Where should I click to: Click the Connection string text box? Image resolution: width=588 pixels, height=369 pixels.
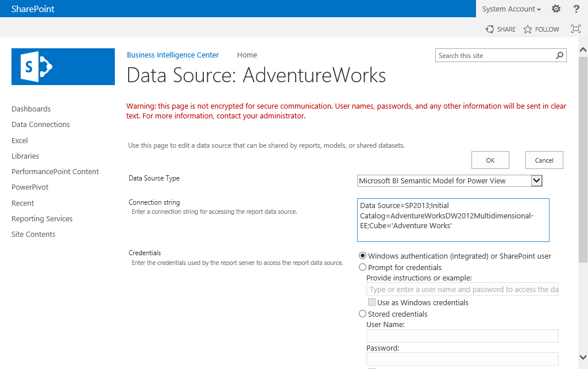tap(453, 220)
